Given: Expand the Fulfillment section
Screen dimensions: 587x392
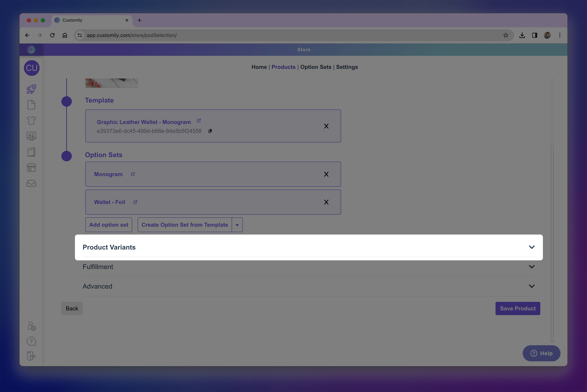Looking at the screenshot, I should coord(532,267).
